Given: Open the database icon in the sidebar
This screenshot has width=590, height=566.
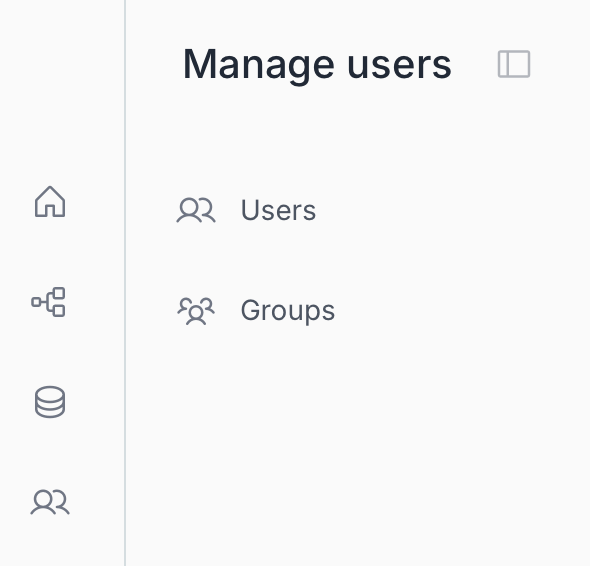Looking at the screenshot, I should pyautogui.click(x=50, y=402).
